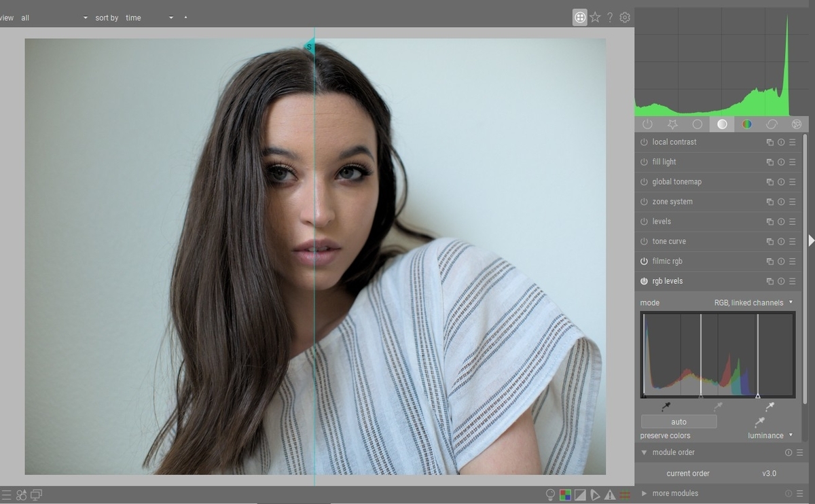The image size is (815, 504).
Task: Toggle raw overexposed indicator colored squares
Action: coord(565,495)
